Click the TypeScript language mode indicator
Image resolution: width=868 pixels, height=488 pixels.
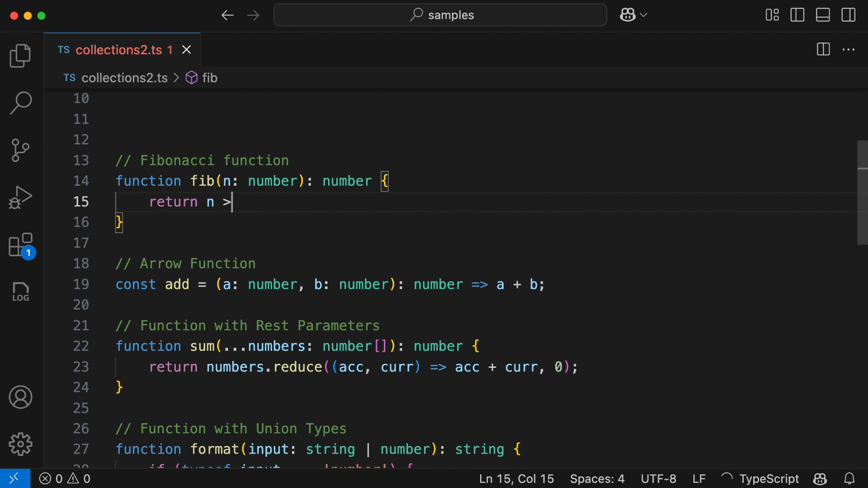coord(769,479)
